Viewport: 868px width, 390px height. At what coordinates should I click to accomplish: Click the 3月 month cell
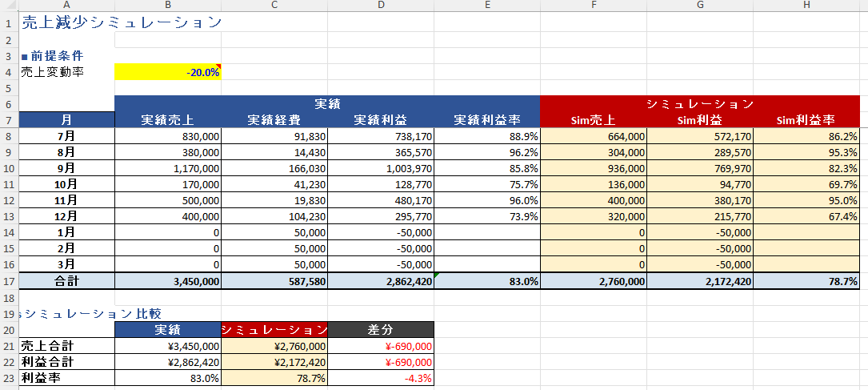66,264
